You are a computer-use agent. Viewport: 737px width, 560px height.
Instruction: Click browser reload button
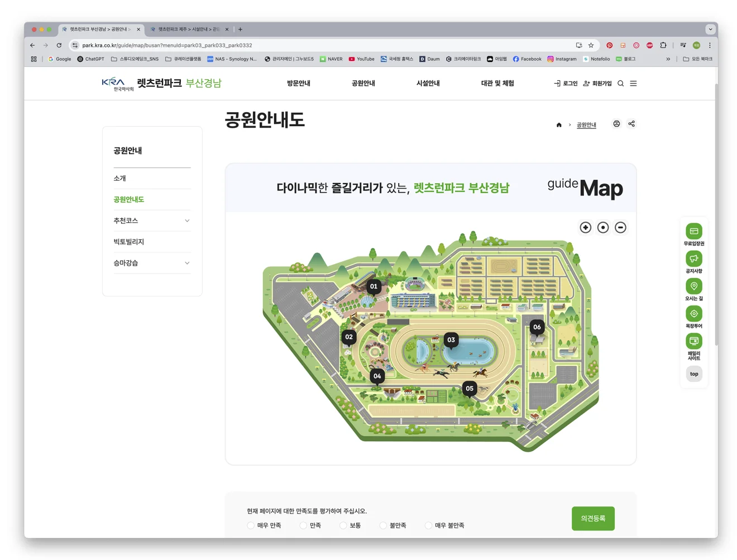point(59,45)
